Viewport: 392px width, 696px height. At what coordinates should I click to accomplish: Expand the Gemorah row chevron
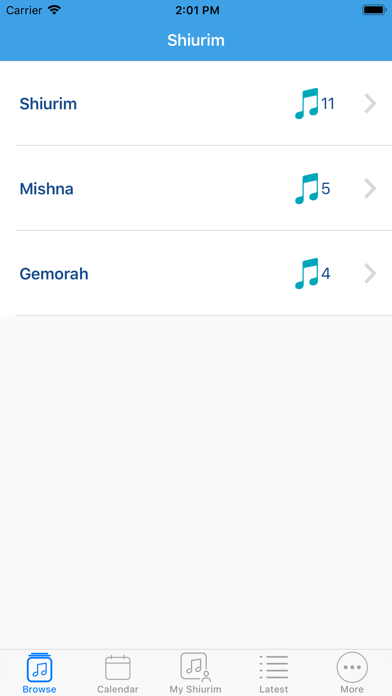[x=370, y=274]
